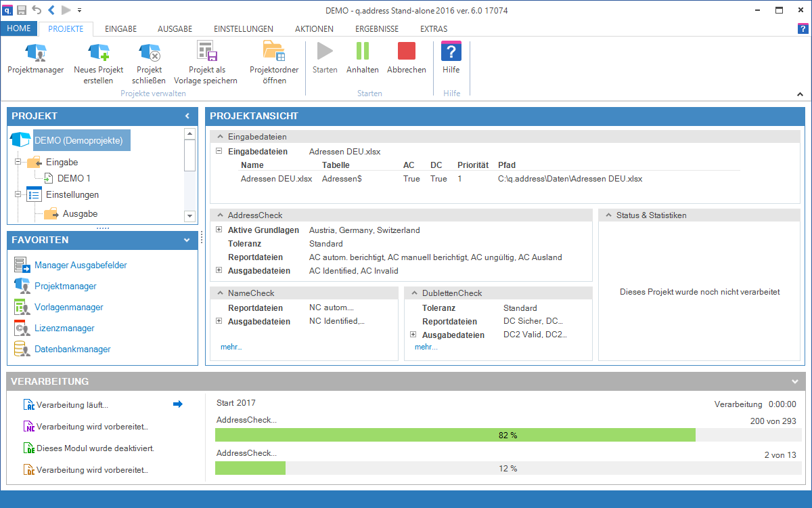Image resolution: width=812 pixels, height=508 pixels.
Task: Click the mehr... link in NameCheck
Action: click(x=231, y=347)
